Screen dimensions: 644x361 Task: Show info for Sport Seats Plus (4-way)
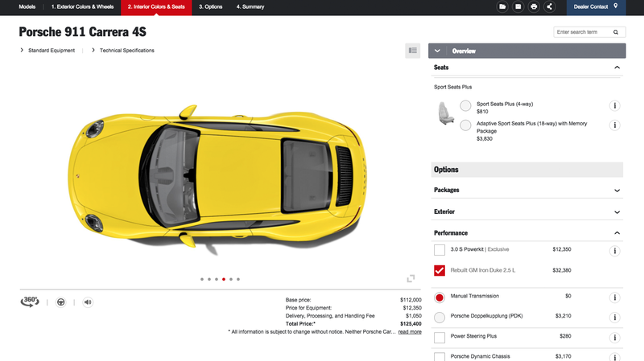click(x=614, y=106)
